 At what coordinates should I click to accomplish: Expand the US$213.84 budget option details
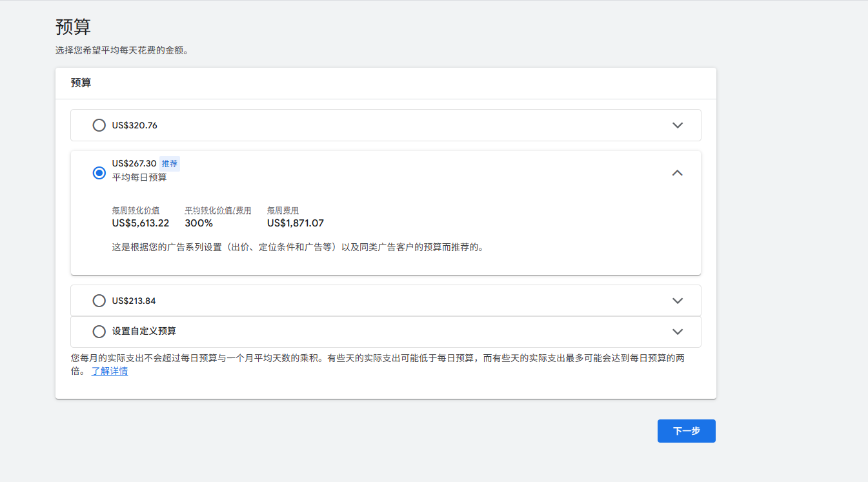click(677, 301)
